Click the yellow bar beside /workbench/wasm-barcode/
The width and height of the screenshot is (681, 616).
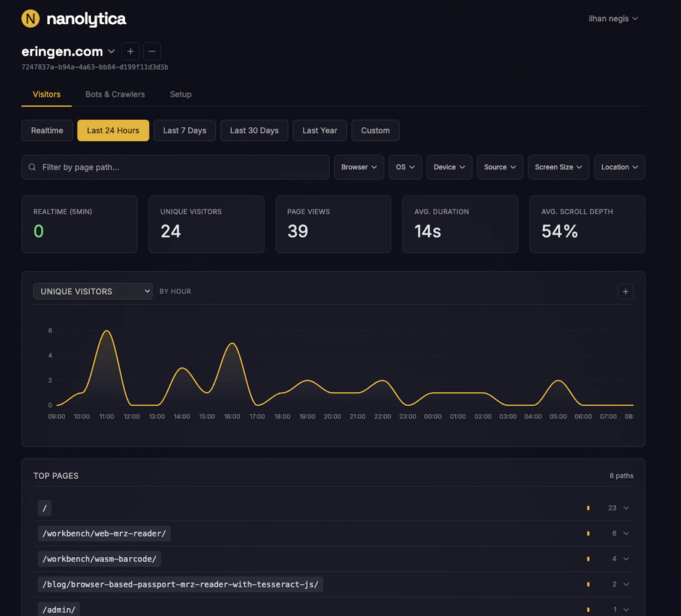pos(588,559)
